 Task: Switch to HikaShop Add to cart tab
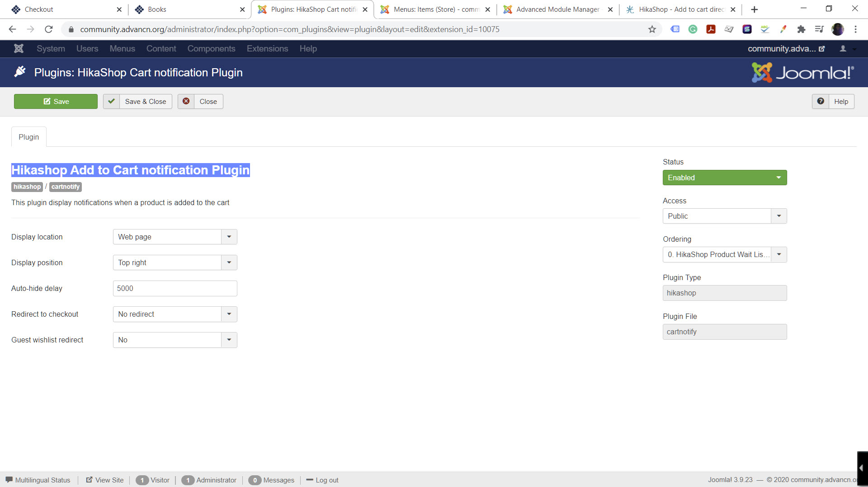tap(680, 9)
